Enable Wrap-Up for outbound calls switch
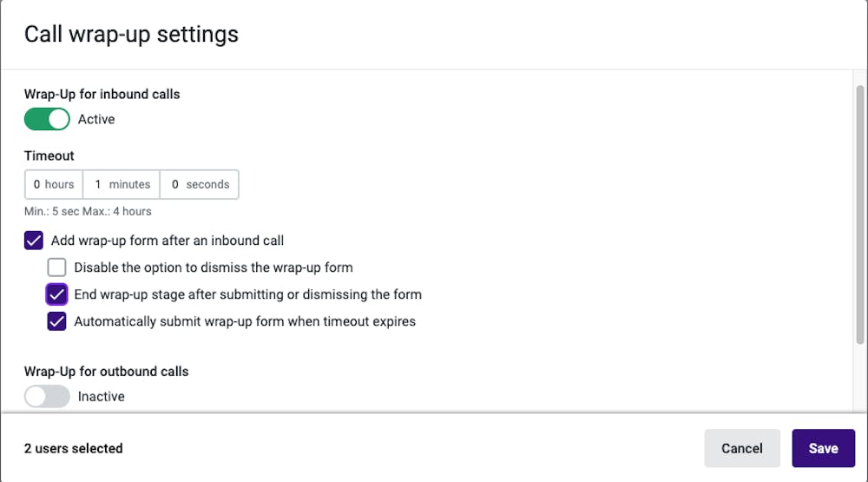The image size is (868, 482). pos(47,397)
